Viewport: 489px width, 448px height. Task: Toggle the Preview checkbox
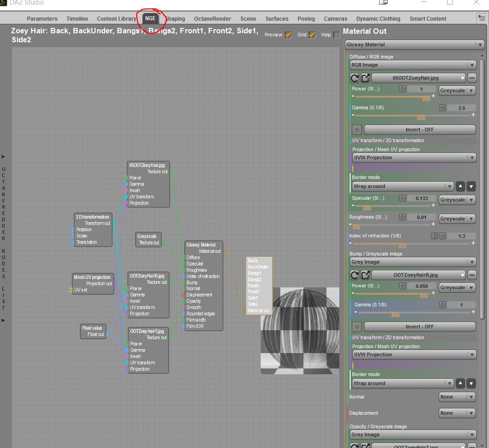click(289, 35)
